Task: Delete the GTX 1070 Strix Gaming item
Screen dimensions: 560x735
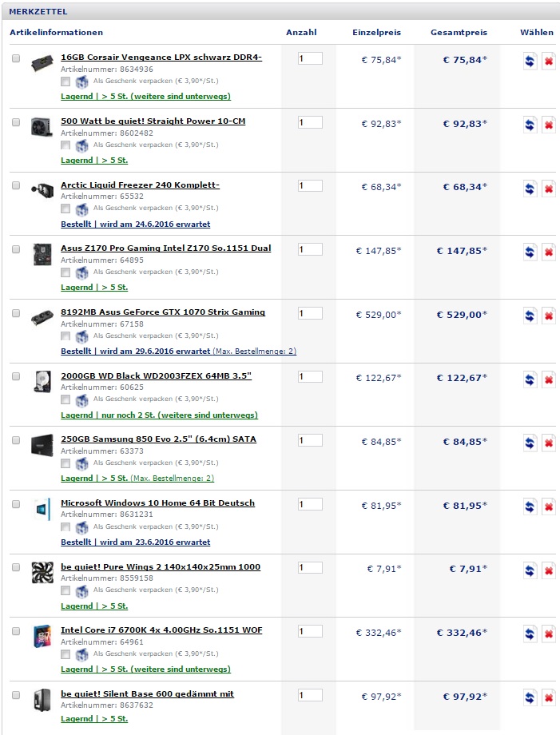Action: coord(549,316)
